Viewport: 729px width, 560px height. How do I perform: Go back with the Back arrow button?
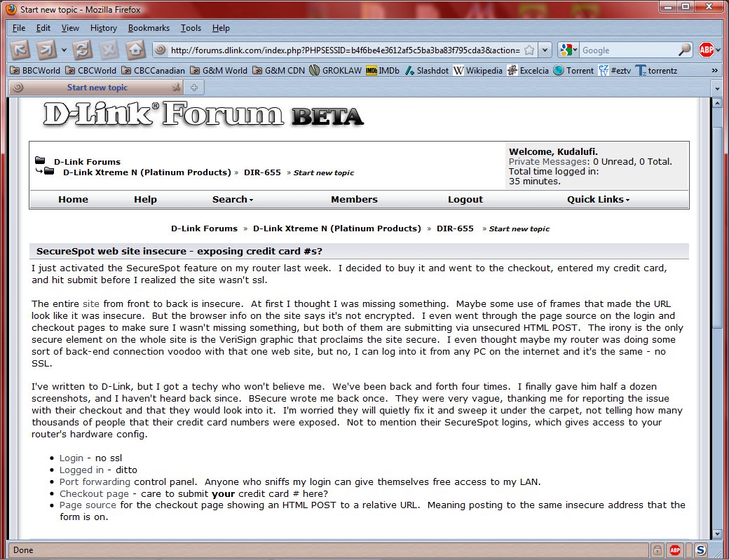20,50
